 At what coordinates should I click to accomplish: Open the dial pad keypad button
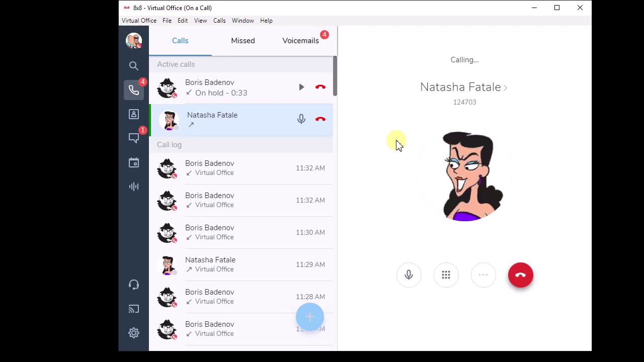click(x=446, y=275)
